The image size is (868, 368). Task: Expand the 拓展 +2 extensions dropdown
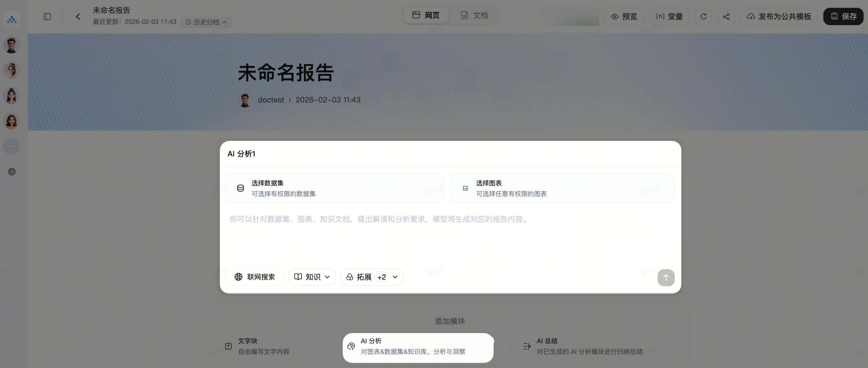[x=372, y=277]
